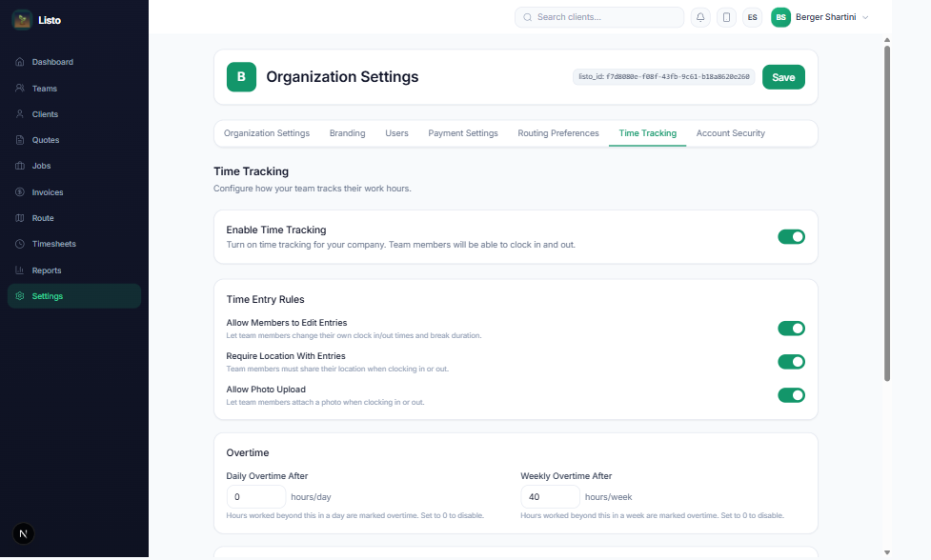Open Timesheets from sidebar

pos(74,244)
